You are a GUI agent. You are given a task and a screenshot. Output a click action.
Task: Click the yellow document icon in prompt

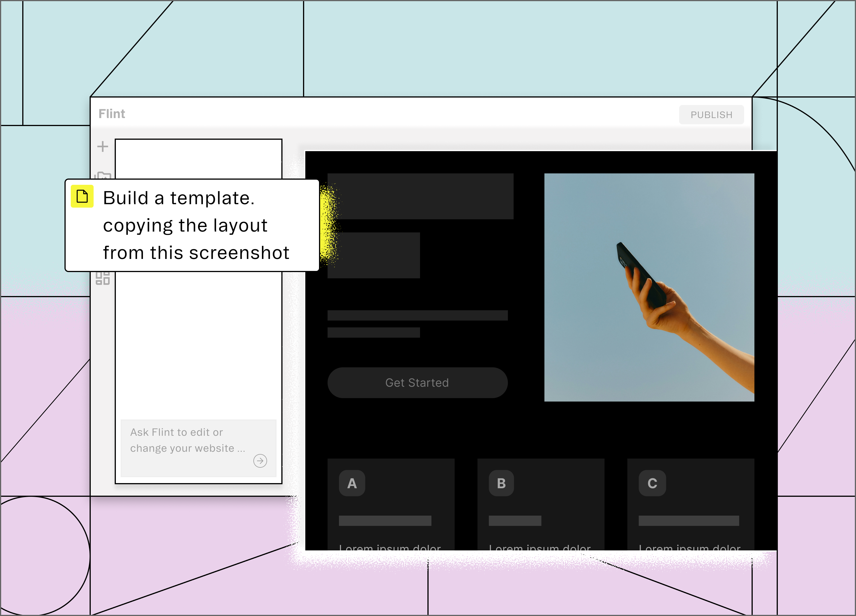(x=82, y=196)
